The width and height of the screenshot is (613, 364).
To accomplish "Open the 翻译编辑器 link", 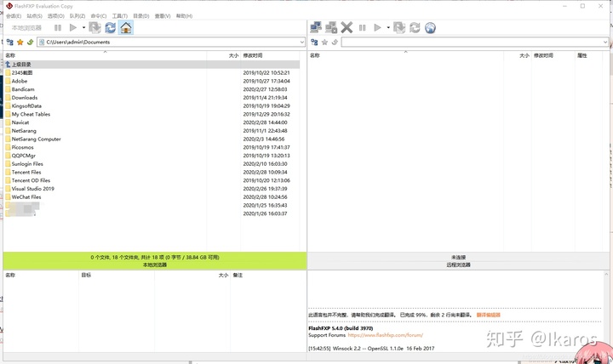I will tap(489, 315).
